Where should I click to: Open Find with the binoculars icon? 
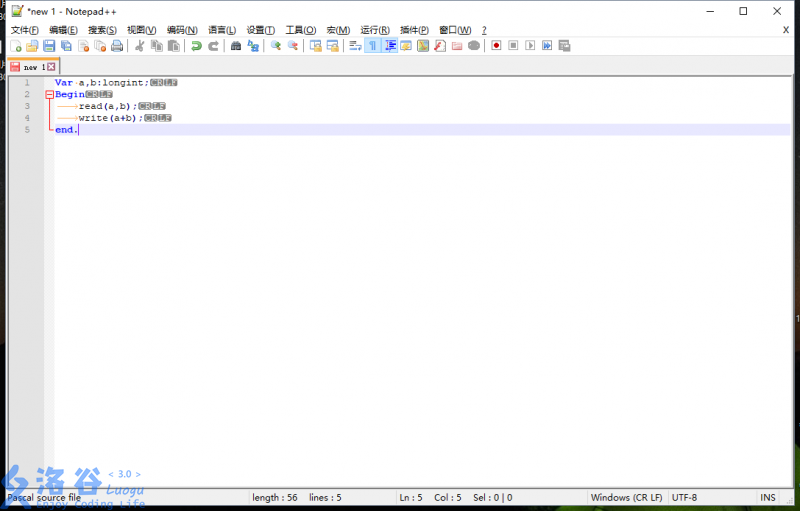pos(236,46)
